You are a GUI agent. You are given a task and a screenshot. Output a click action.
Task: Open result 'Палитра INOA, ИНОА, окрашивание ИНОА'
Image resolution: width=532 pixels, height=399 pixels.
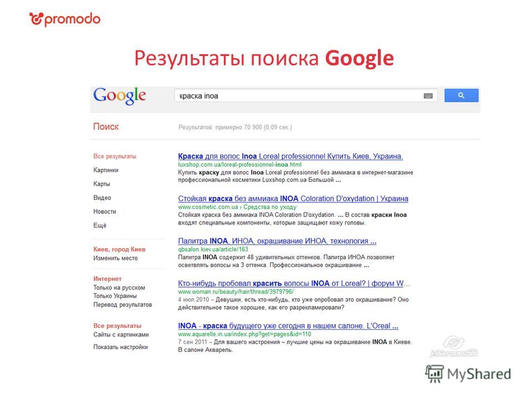277,241
